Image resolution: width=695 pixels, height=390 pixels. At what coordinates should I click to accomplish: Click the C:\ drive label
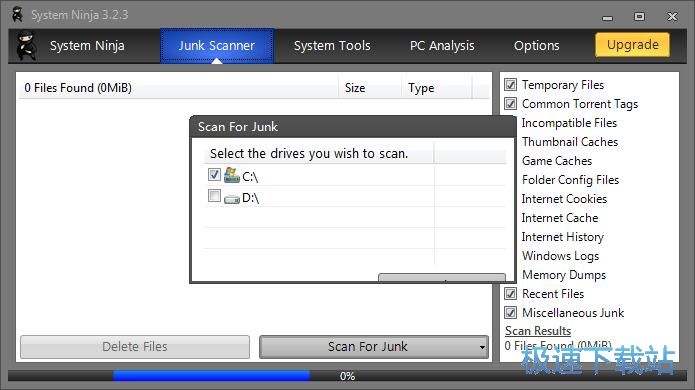tap(250, 177)
